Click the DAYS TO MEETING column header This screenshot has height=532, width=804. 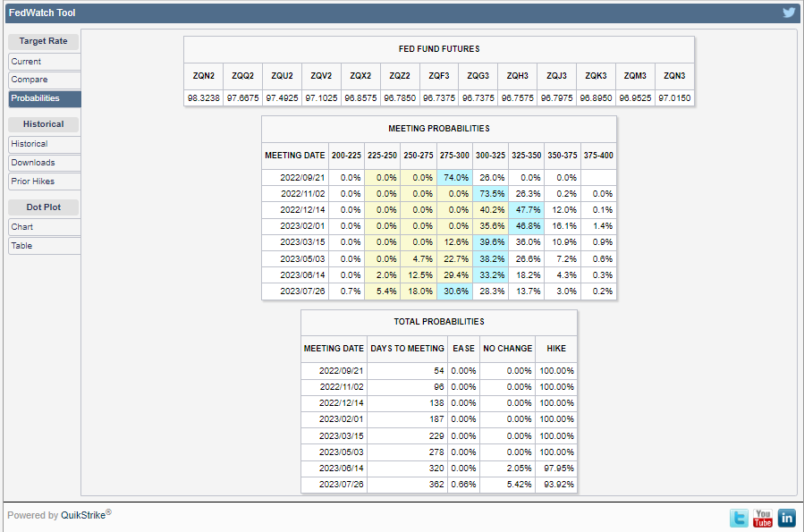point(407,349)
